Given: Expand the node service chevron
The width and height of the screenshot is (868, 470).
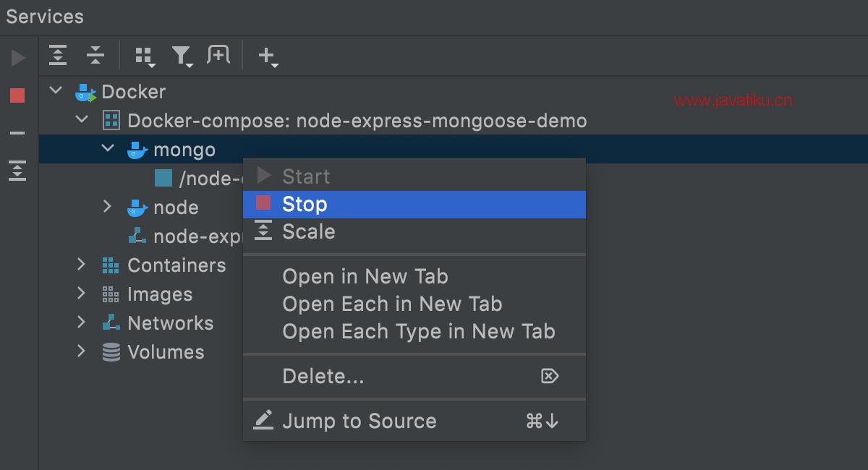Looking at the screenshot, I should tap(108, 207).
